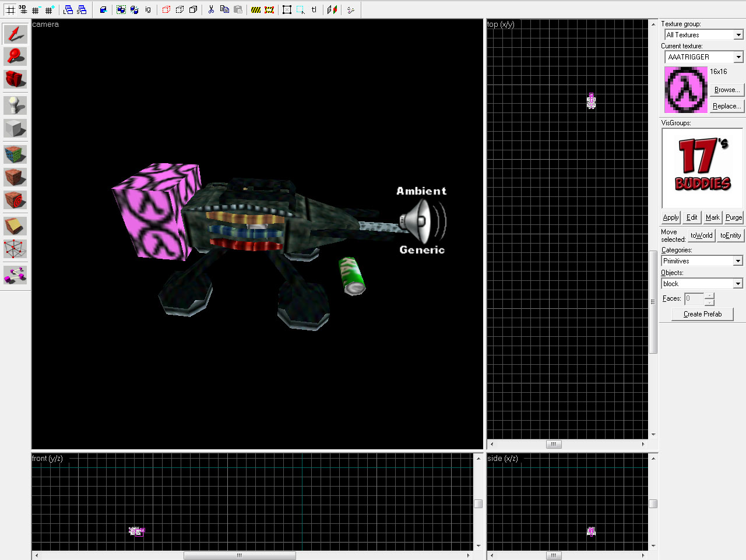This screenshot has height=560, width=746.
Task: Select the purple Path tool
Action: 15,275
